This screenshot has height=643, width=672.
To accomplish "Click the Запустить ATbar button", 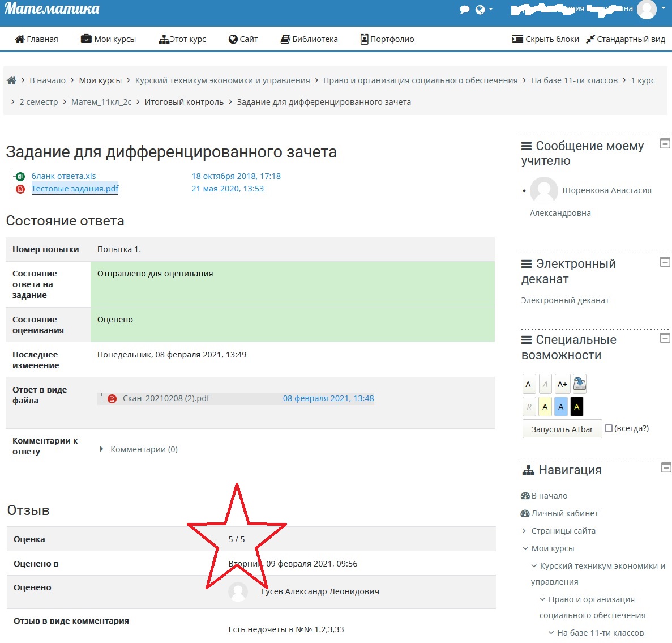I will (562, 429).
